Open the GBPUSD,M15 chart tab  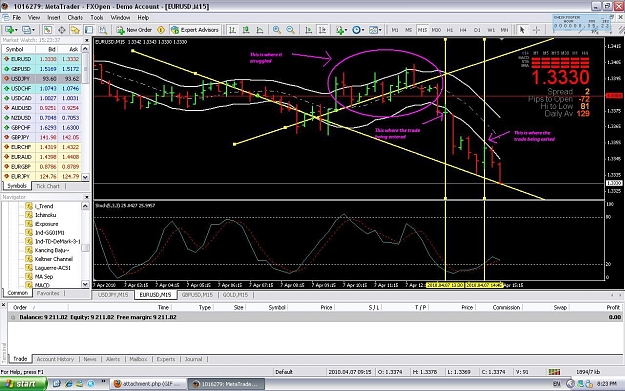click(x=197, y=295)
